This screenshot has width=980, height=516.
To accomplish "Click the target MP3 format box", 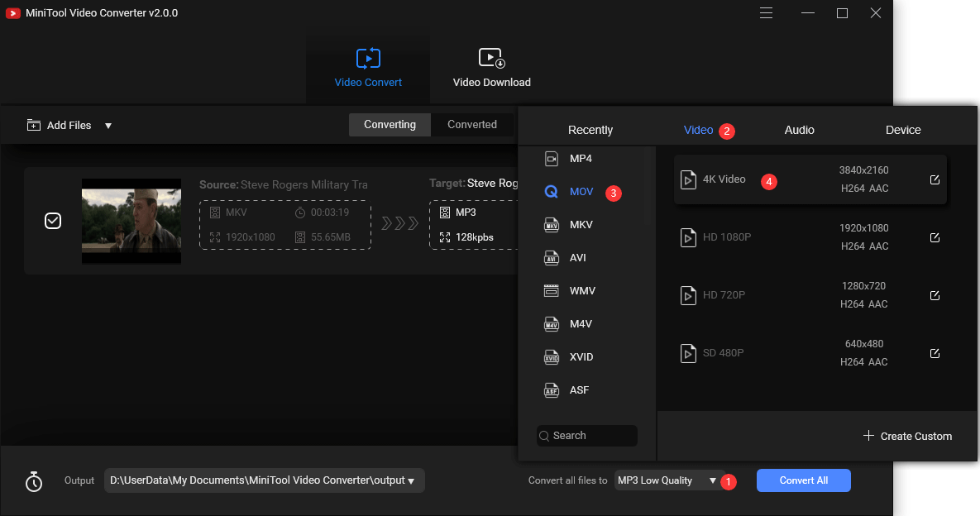I will (473, 225).
